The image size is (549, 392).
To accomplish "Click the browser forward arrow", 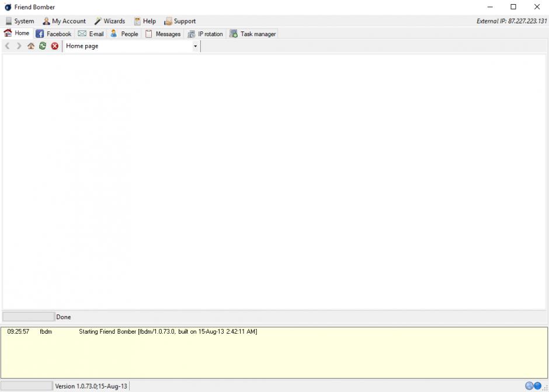I will click(19, 46).
